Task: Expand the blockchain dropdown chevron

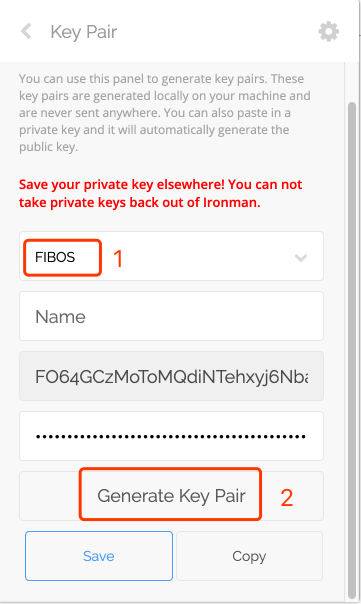Action: tap(301, 257)
